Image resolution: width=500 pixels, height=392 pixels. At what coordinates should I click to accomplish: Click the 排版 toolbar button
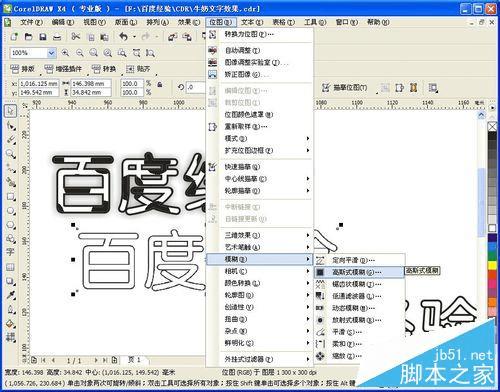[x=22, y=69]
